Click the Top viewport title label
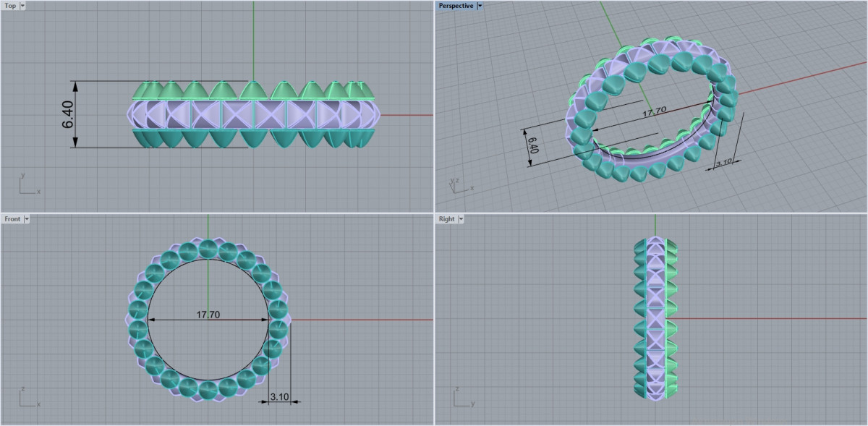868x426 pixels. [10, 6]
